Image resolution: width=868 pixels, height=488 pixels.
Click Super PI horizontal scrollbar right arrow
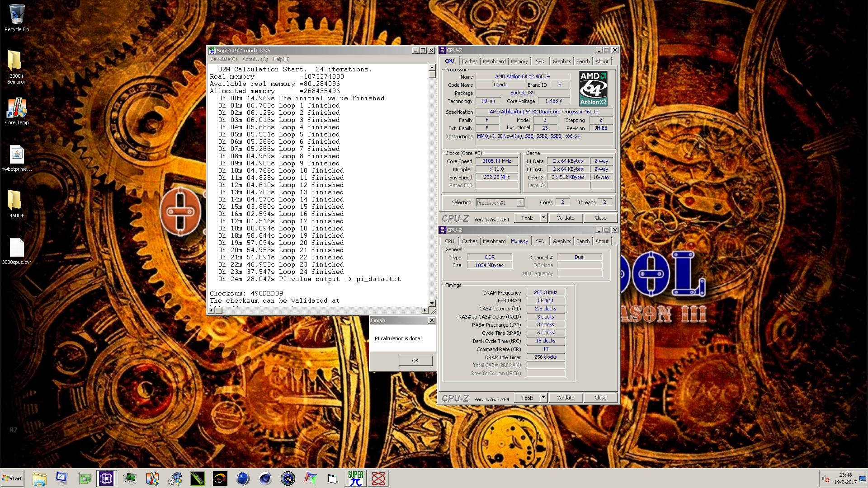pos(424,310)
